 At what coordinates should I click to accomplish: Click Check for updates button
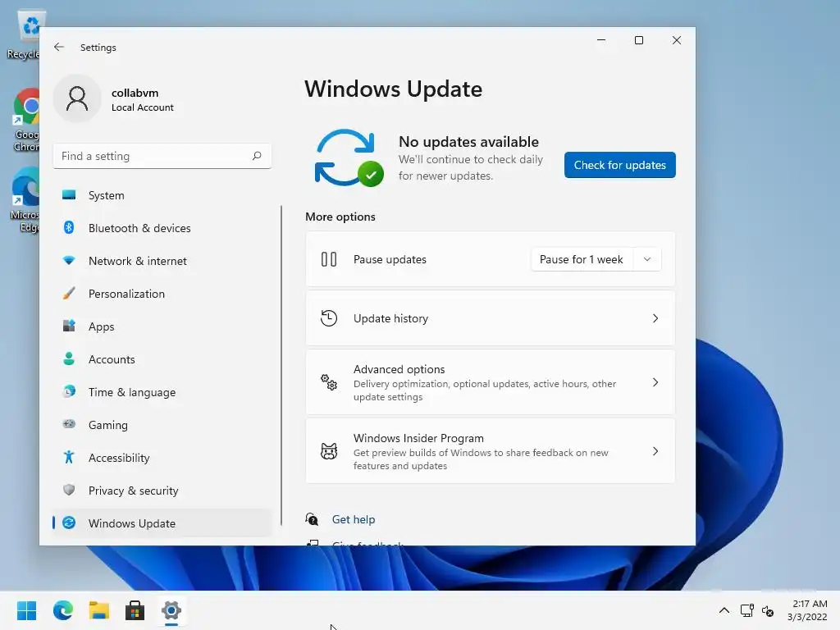[620, 165]
